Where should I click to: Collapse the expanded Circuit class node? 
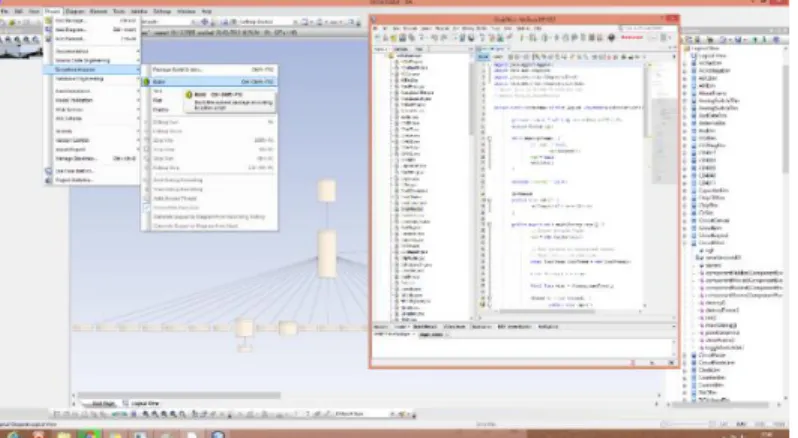tap(685, 243)
